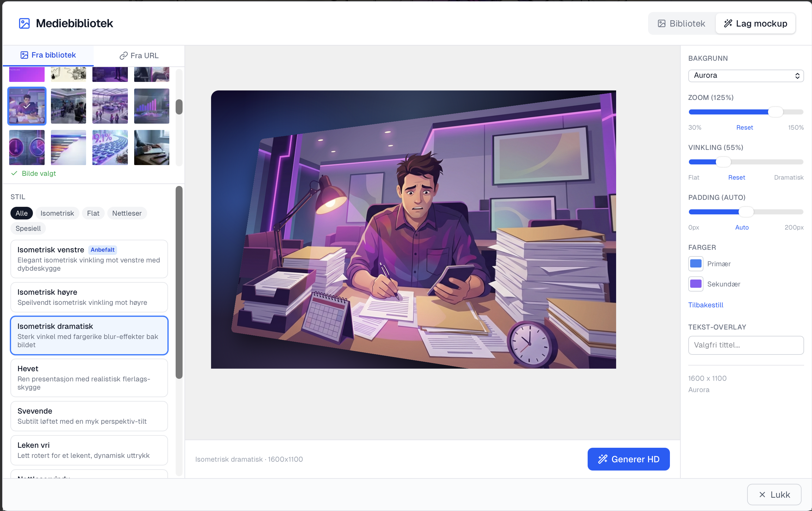Click the picture icon beside Bibliotek

coord(662,23)
